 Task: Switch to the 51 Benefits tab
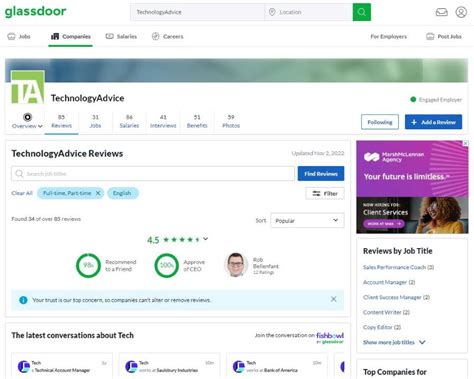point(197,121)
